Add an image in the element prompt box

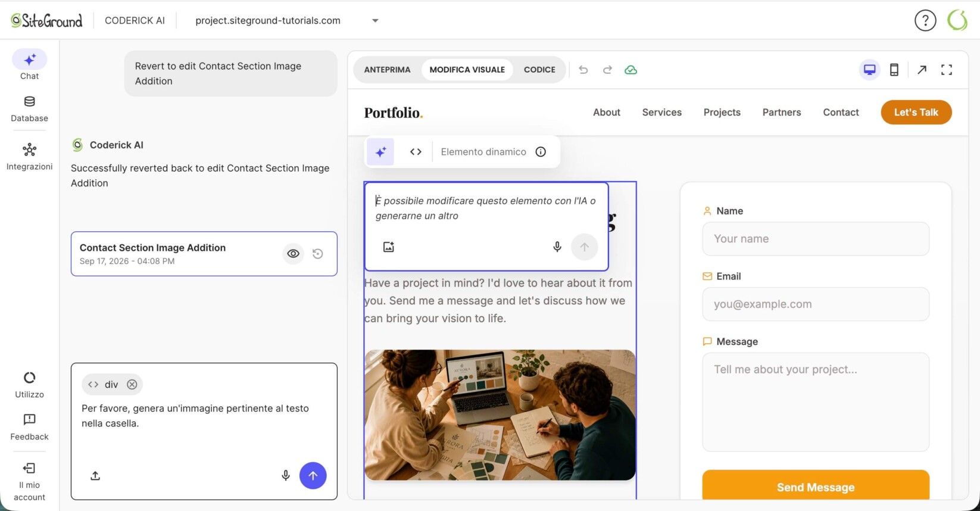tap(389, 247)
